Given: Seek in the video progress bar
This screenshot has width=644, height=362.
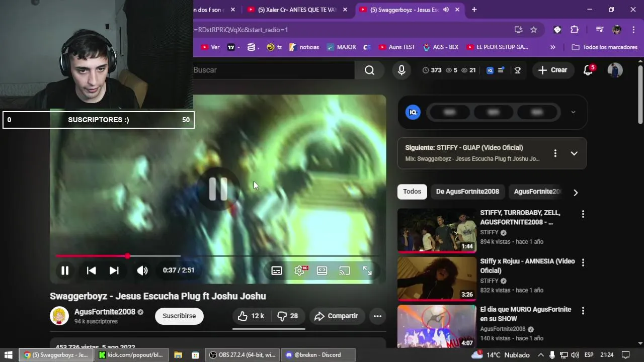Looking at the screenshot, I should click(x=217, y=256).
